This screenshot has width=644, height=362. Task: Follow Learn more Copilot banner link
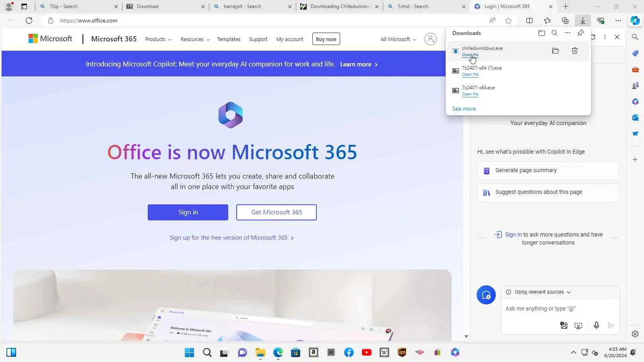[x=359, y=64]
